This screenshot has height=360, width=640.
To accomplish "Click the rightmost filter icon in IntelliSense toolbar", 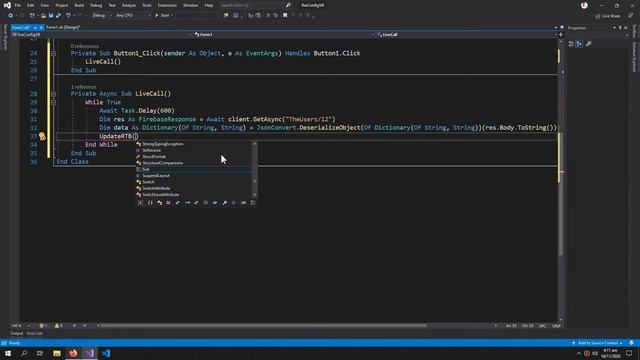I will 253,202.
